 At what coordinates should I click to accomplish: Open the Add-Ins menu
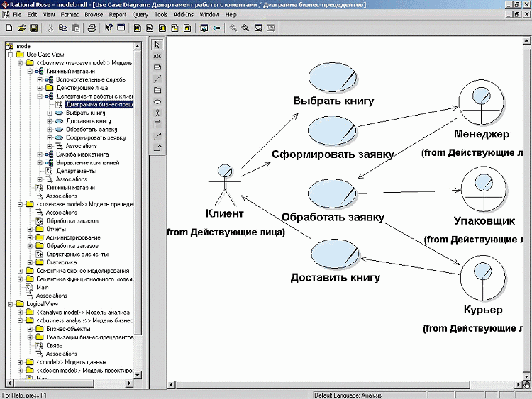pos(184,15)
